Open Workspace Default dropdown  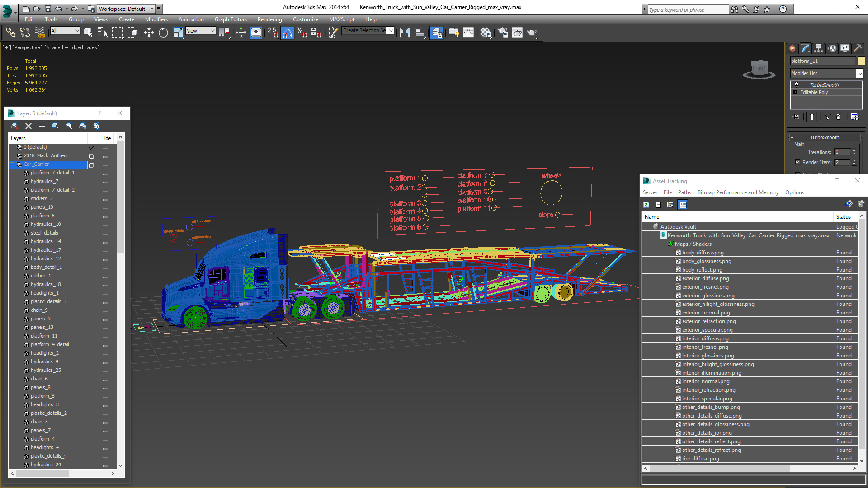click(x=126, y=9)
